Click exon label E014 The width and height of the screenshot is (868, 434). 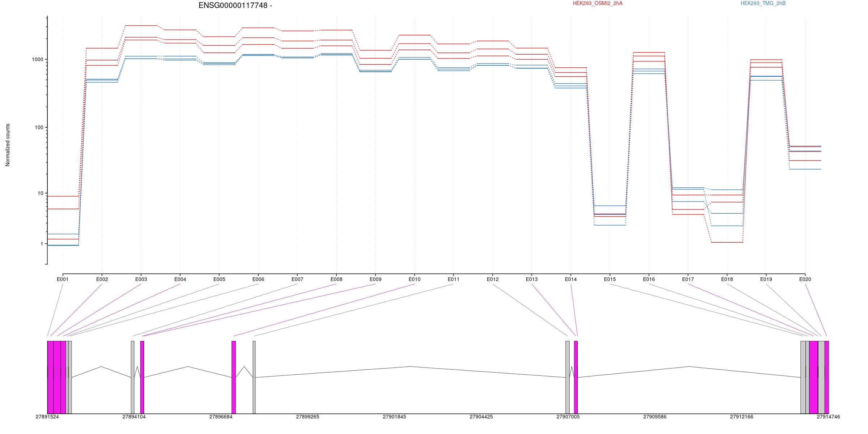click(571, 279)
